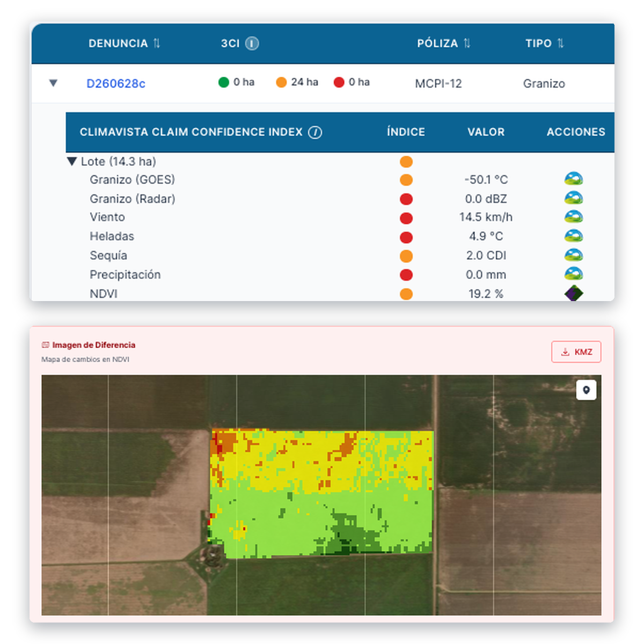This screenshot has width=644, height=644.
Task: Click the map location pin button
Action: 586,390
